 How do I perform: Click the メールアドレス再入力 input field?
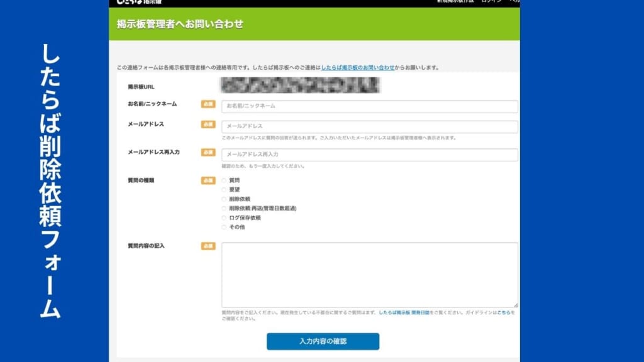(369, 155)
